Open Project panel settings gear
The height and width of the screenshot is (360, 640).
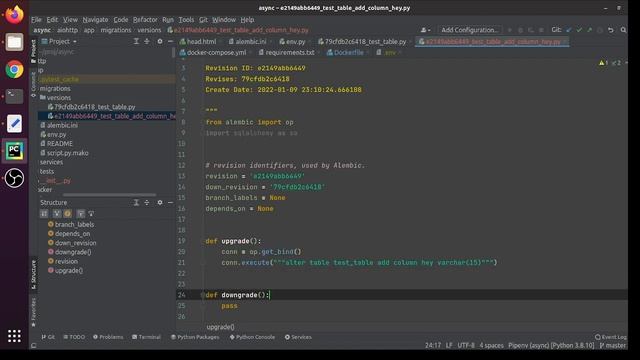[x=160, y=41]
